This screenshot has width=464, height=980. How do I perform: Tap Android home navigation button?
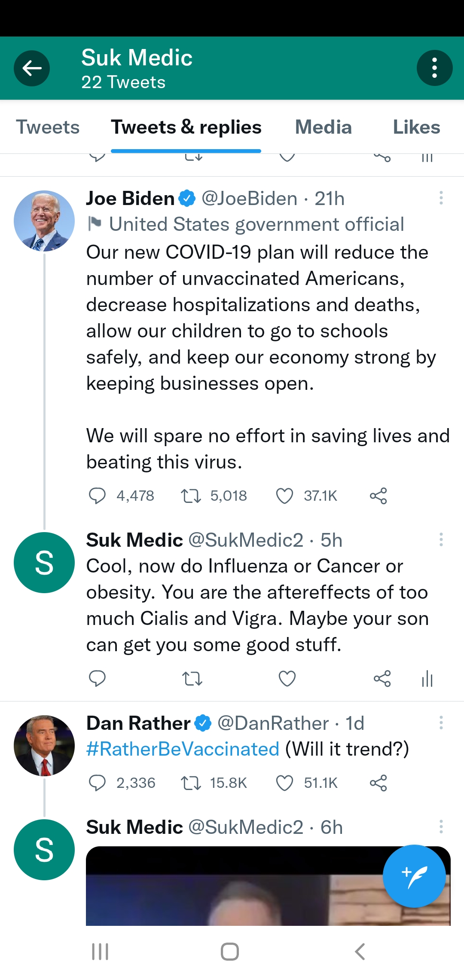230,952
